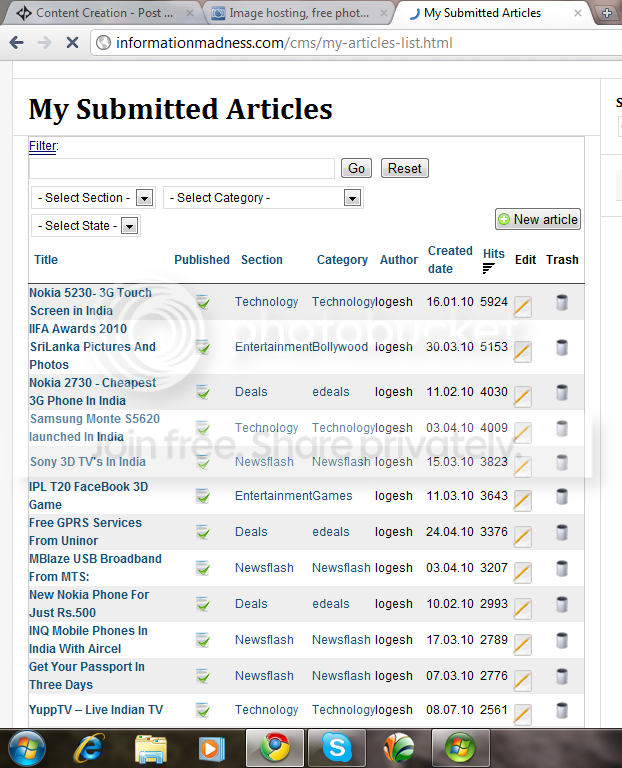
Task: Edit the Nokia 2730 article
Action: click(523, 397)
